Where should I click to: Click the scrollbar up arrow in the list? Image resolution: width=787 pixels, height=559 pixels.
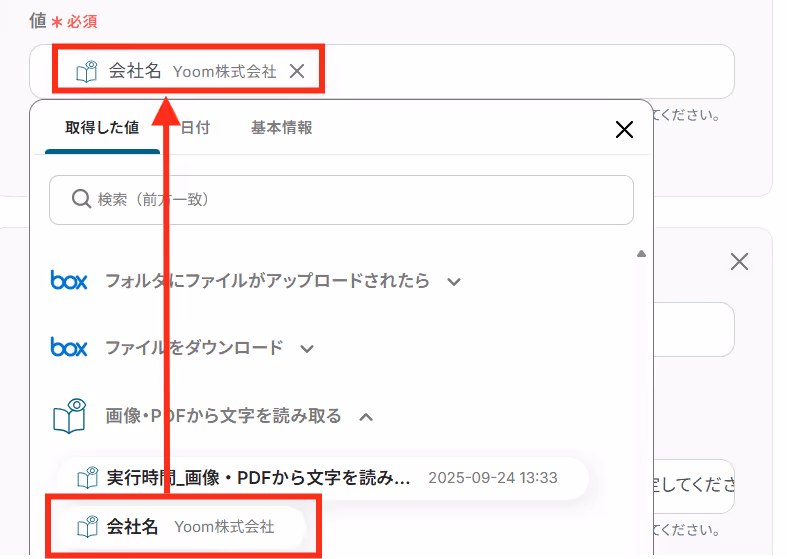coord(641,254)
